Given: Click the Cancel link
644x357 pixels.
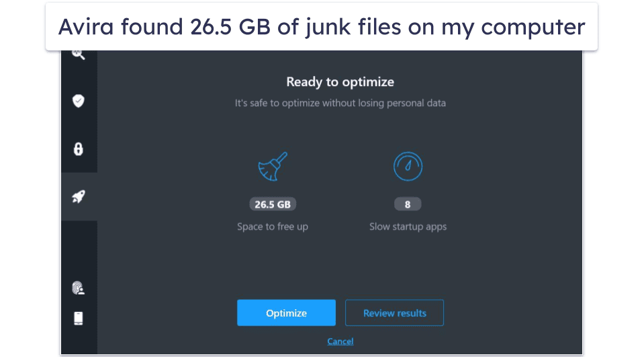Looking at the screenshot, I should tap(340, 342).
